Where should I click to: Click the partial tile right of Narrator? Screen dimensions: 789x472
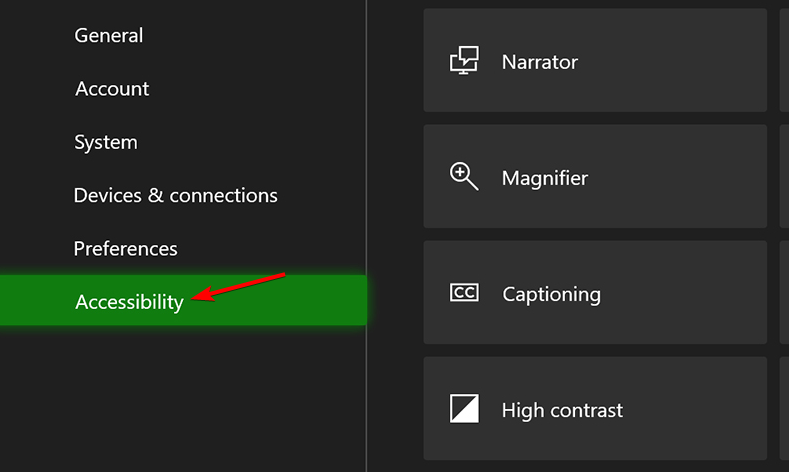pos(783,60)
